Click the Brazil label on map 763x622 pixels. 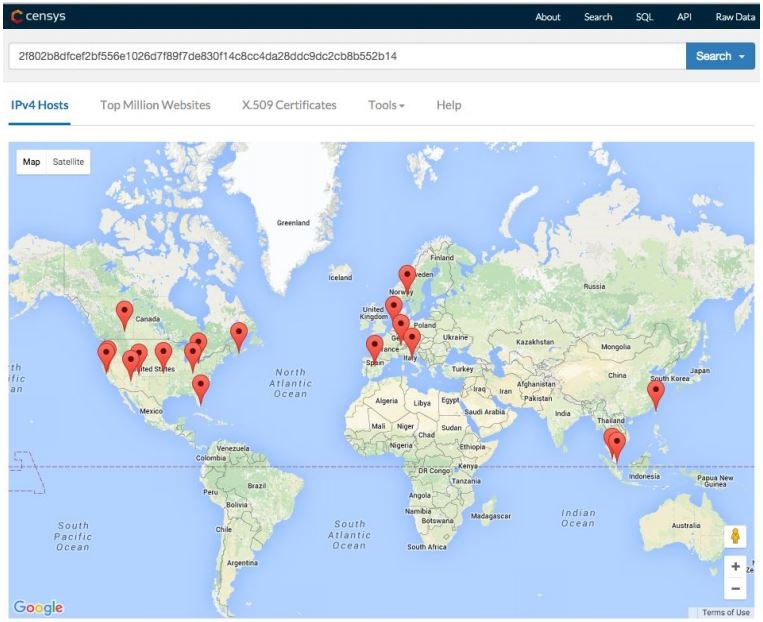point(256,486)
